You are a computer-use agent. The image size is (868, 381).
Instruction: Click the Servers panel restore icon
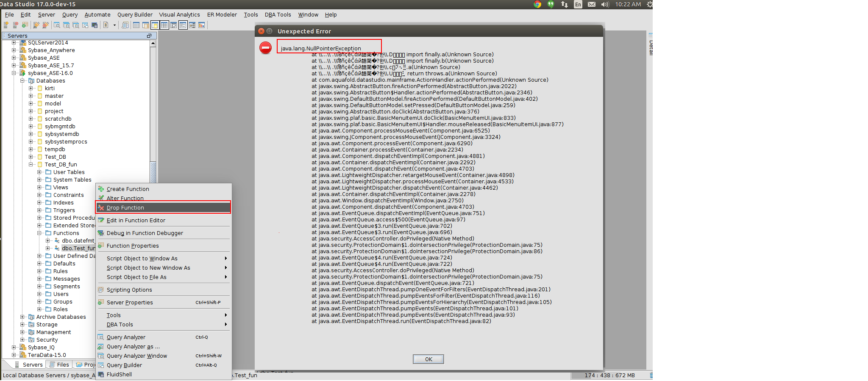pos(149,36)
